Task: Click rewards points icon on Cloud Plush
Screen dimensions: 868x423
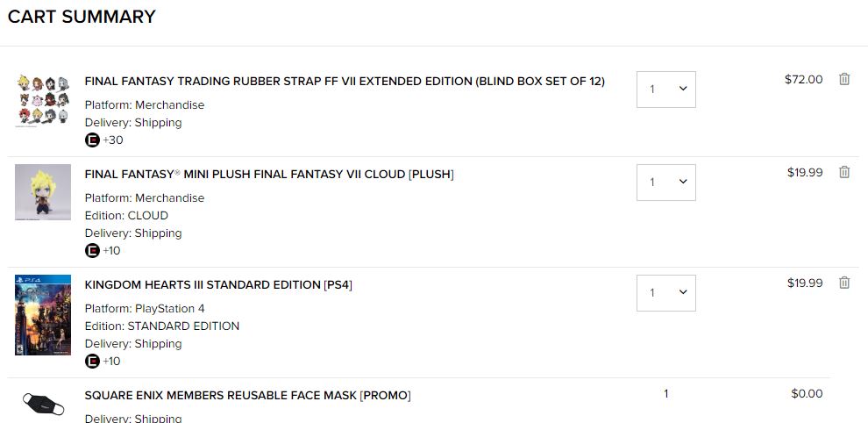Action: click(x=92, y=251)
